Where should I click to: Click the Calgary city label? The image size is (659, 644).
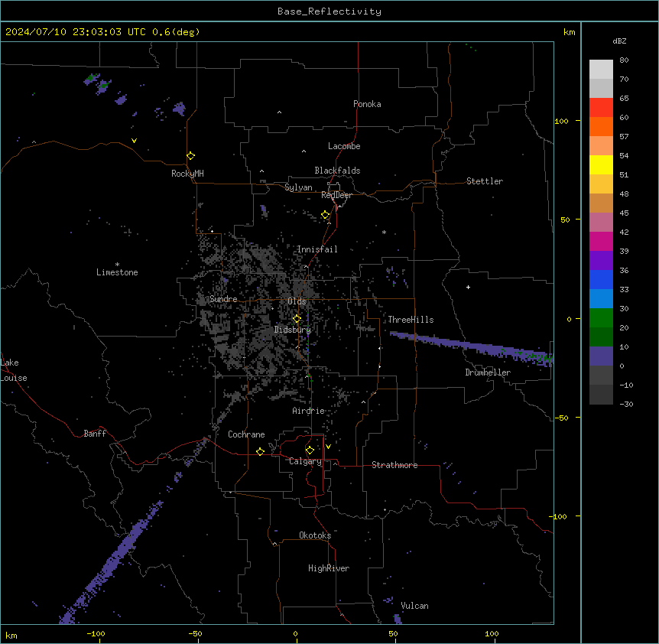(x=306, y=461)
